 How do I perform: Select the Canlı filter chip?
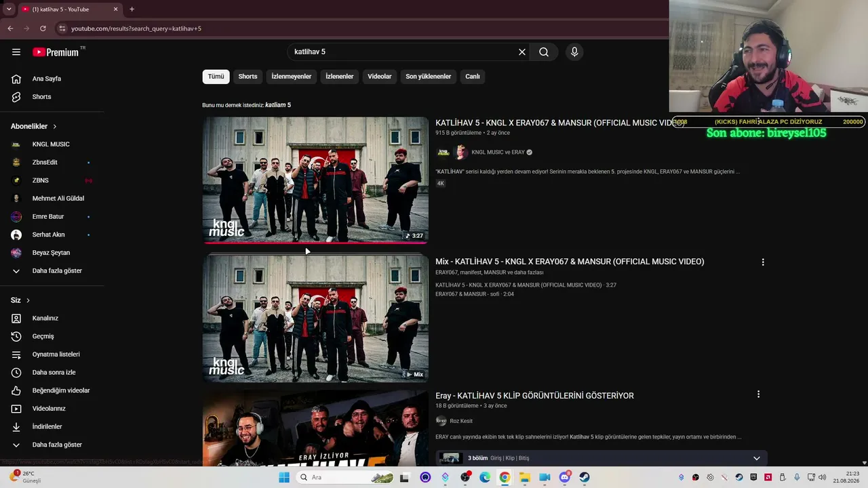tap(473, 77)
